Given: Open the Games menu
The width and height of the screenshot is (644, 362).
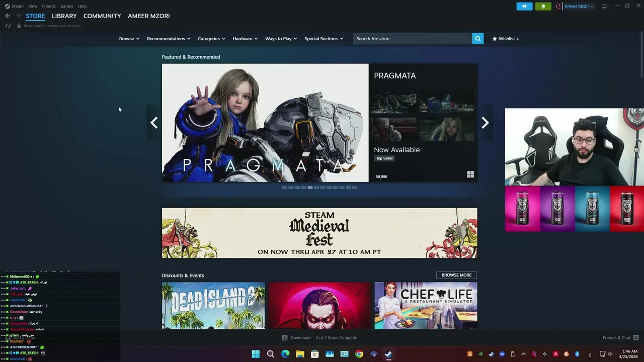Looking at the screenshot, I should point(66,6).
